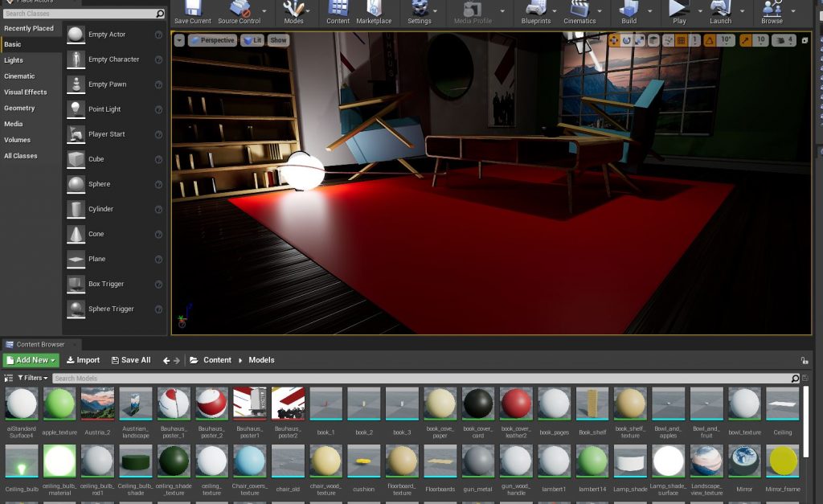Start the level with the Play button
The width and height of the screenshot is (823, 504).
point(679,11)
